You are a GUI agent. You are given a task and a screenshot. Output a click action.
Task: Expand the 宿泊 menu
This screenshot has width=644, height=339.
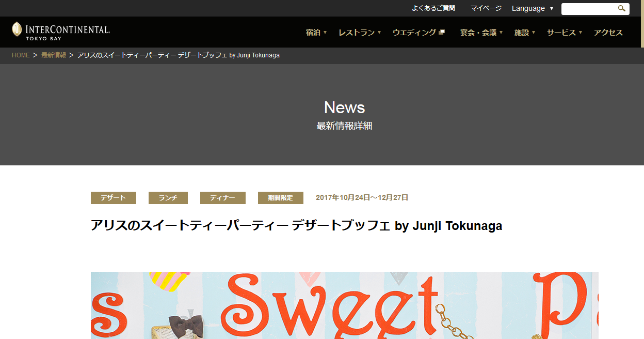pos(316,32)
